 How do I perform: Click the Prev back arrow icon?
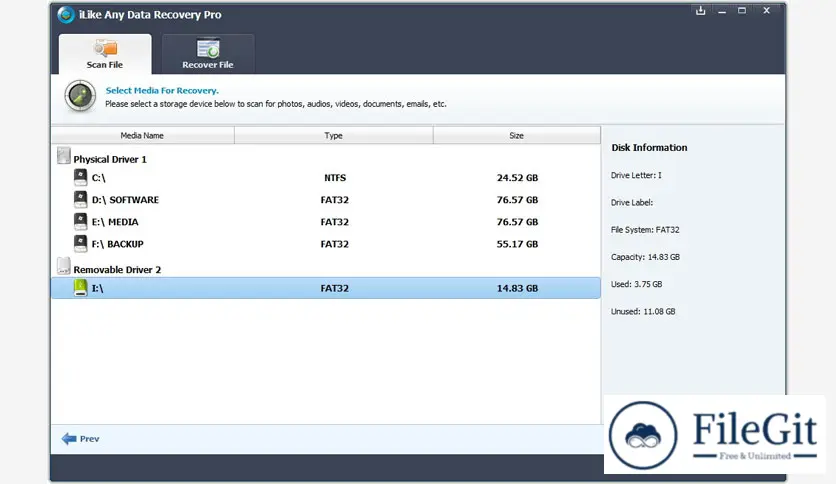69,439
